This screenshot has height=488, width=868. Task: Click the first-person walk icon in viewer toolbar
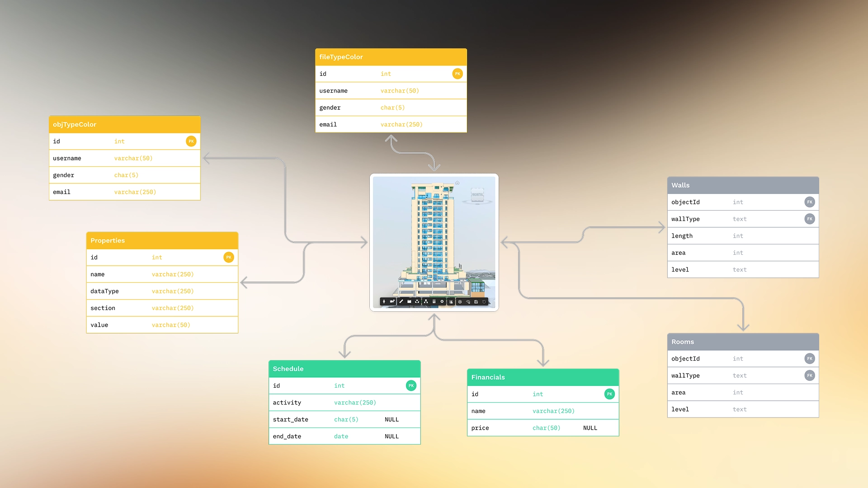(384, 301)
